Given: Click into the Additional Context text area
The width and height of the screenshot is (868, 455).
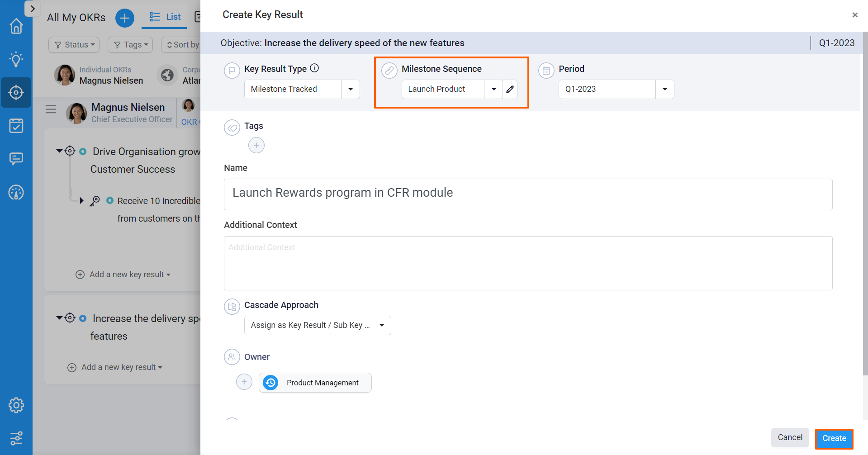Looking at the screenshot, I should 528,263.
